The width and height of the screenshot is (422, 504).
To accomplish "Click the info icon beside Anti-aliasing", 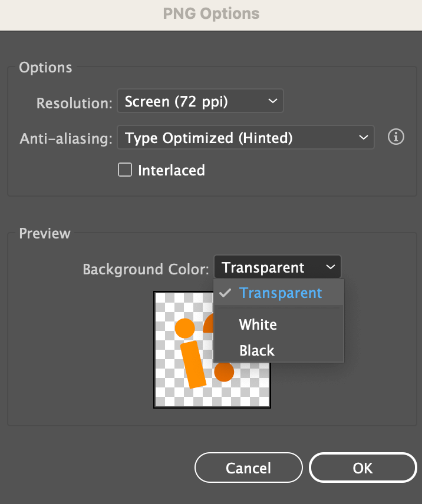I will tap(395, 137).
